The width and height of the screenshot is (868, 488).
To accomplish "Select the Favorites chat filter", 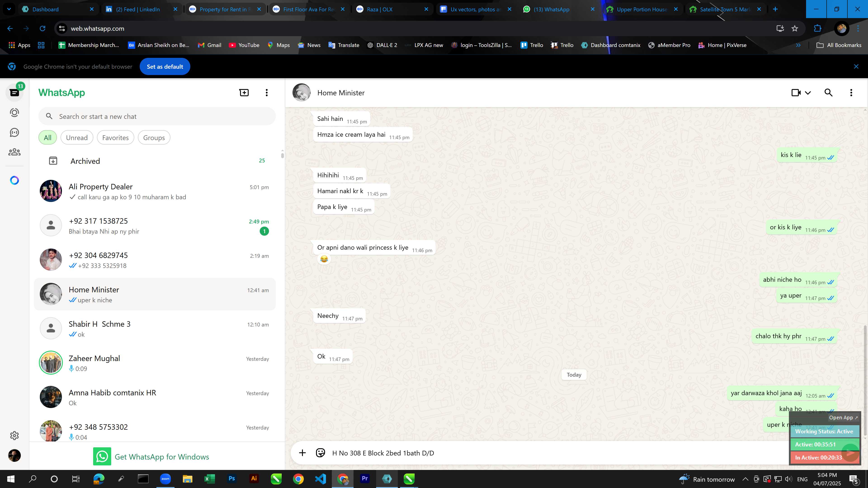I will click(115, 138).
